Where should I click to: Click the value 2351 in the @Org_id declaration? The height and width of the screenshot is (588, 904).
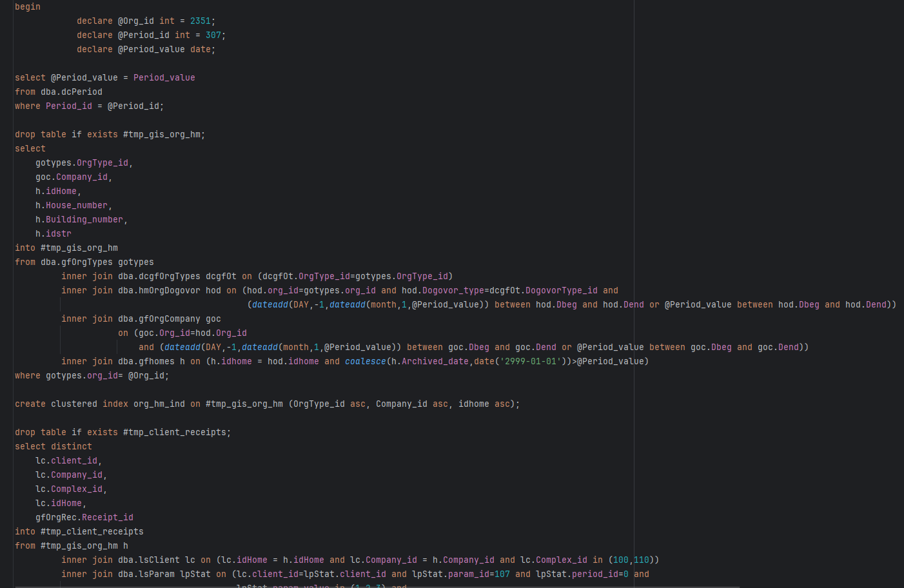click(201, 21)
